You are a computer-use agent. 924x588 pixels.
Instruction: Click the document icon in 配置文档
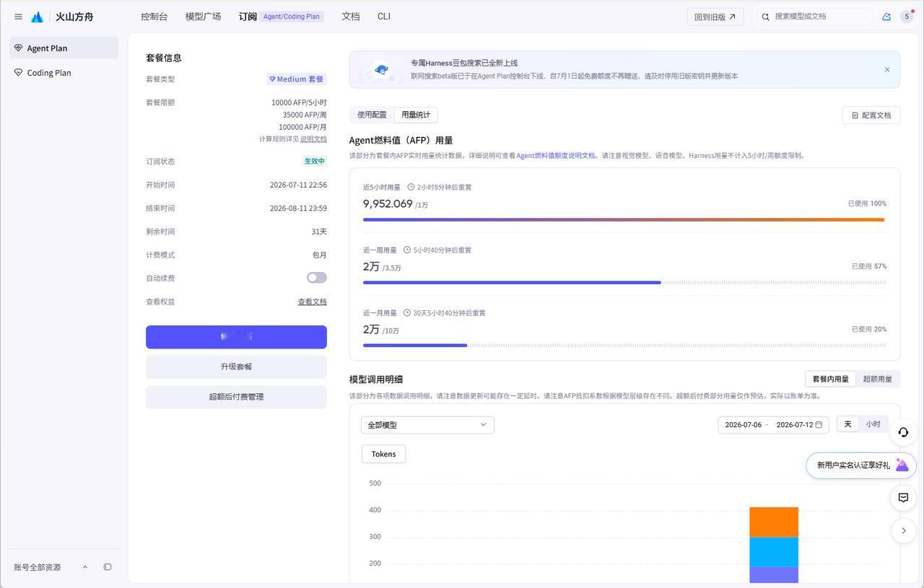[855, 115]
